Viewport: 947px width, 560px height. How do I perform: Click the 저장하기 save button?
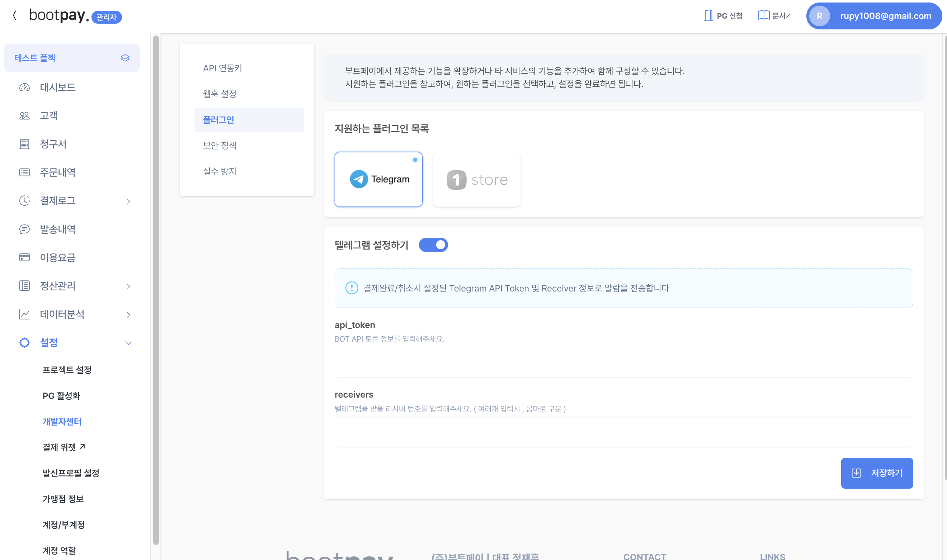coord(877,473)
